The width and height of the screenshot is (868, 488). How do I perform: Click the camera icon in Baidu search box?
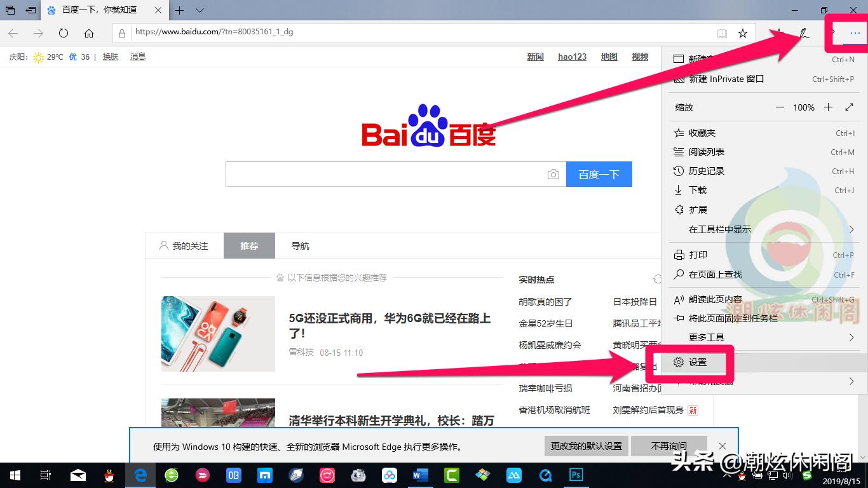tap(553, 173)
